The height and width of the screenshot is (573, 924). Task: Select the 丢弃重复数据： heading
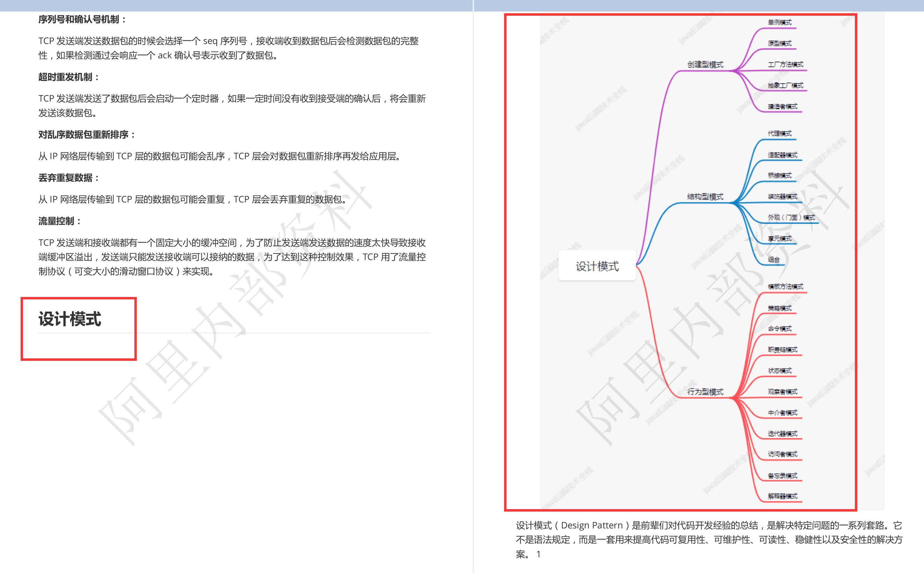69,178
